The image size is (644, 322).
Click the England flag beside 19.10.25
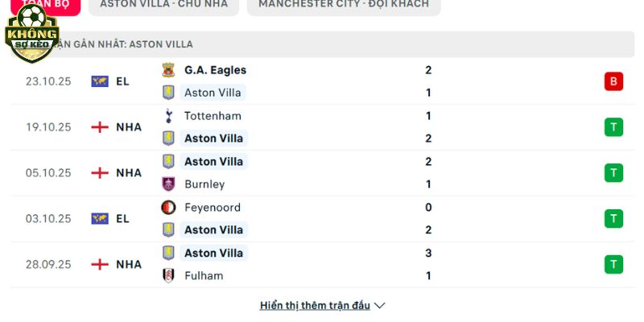(100, 127)
